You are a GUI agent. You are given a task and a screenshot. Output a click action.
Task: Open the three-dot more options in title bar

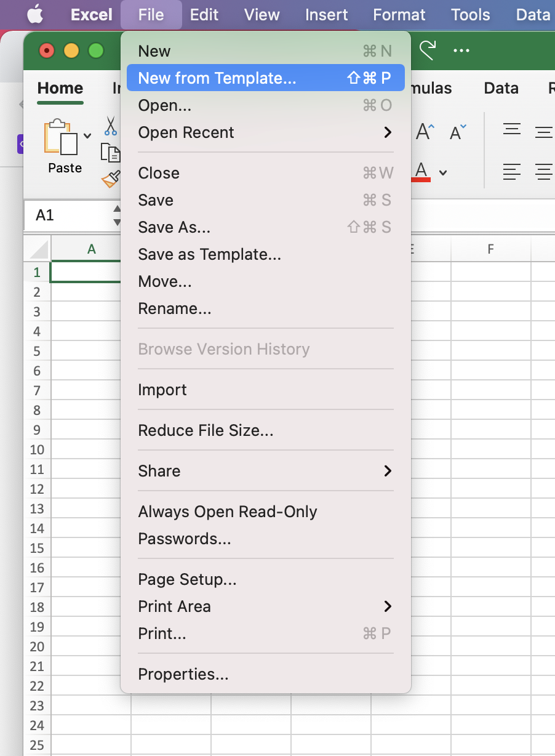coord(461,50)
